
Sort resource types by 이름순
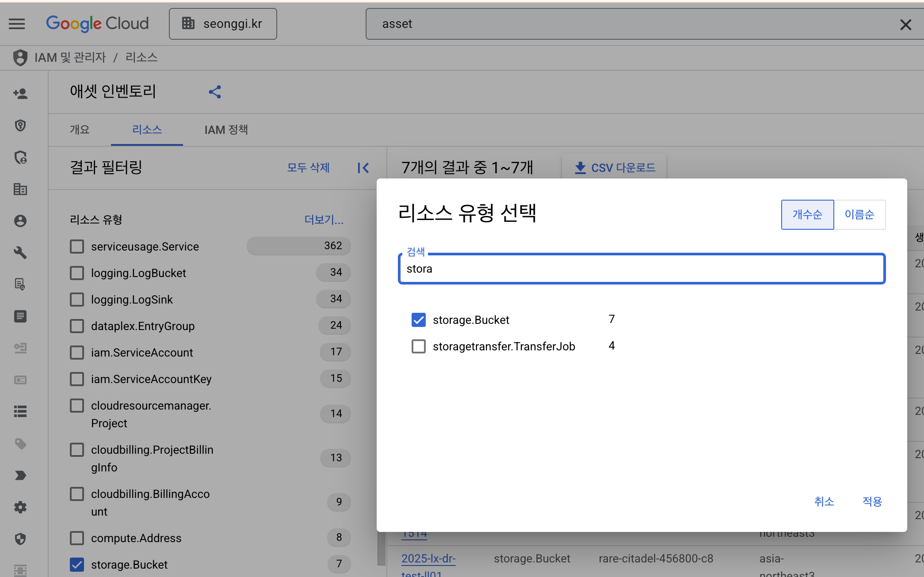coord(859,215)
